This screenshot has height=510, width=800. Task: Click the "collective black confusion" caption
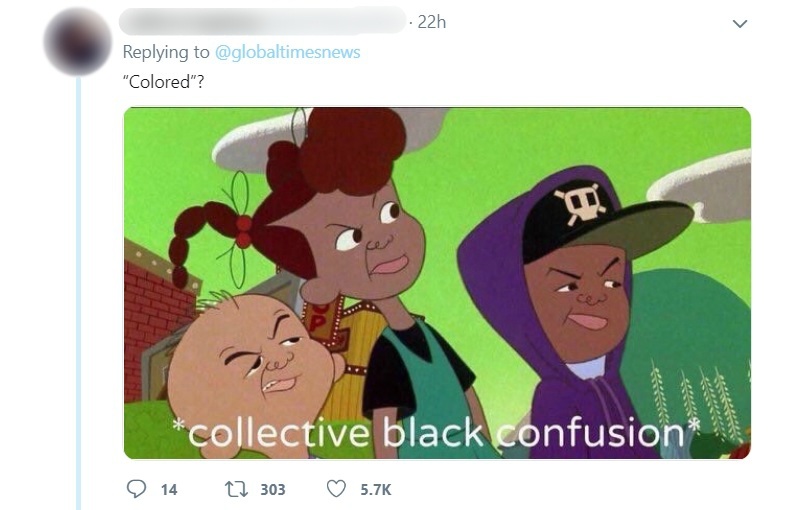[x=437, y=434]
